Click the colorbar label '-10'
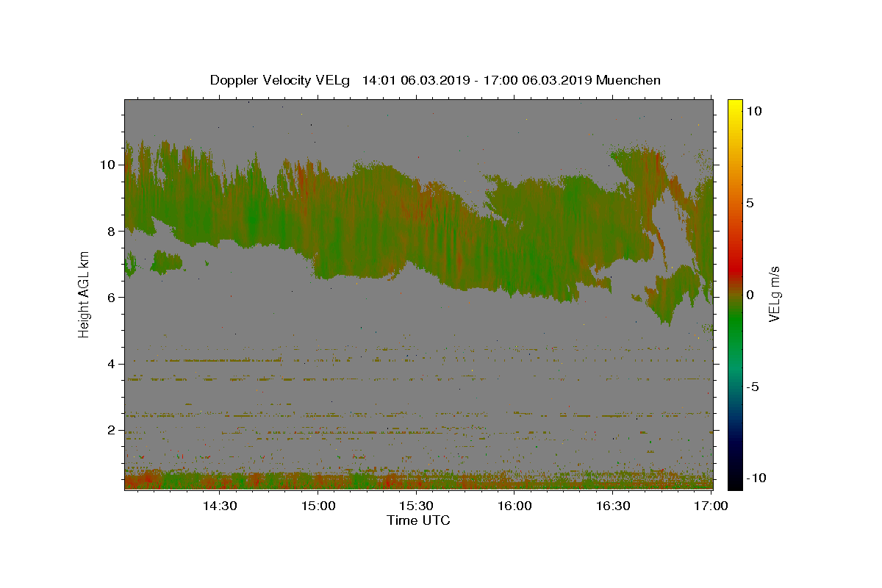 click(x=756, y=478)
